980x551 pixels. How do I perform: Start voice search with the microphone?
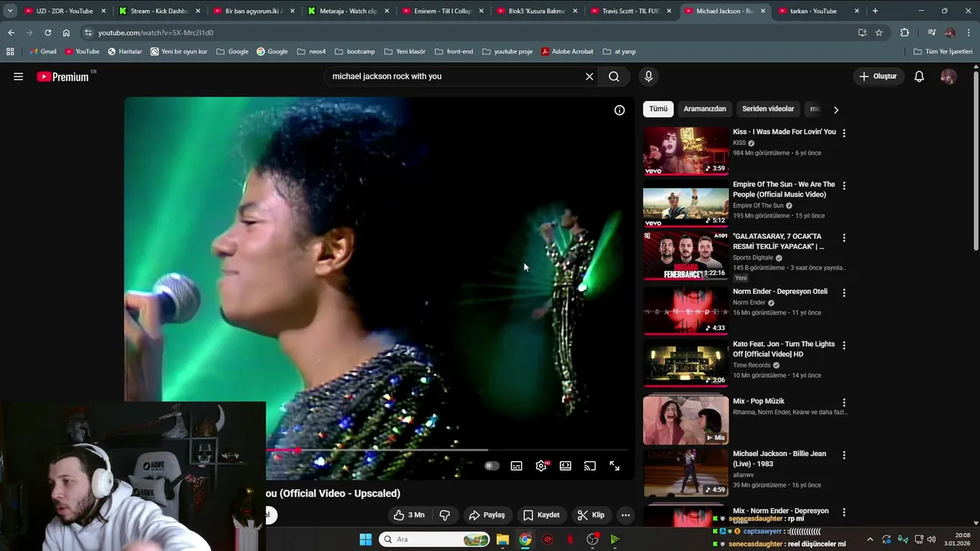point(648,77)
